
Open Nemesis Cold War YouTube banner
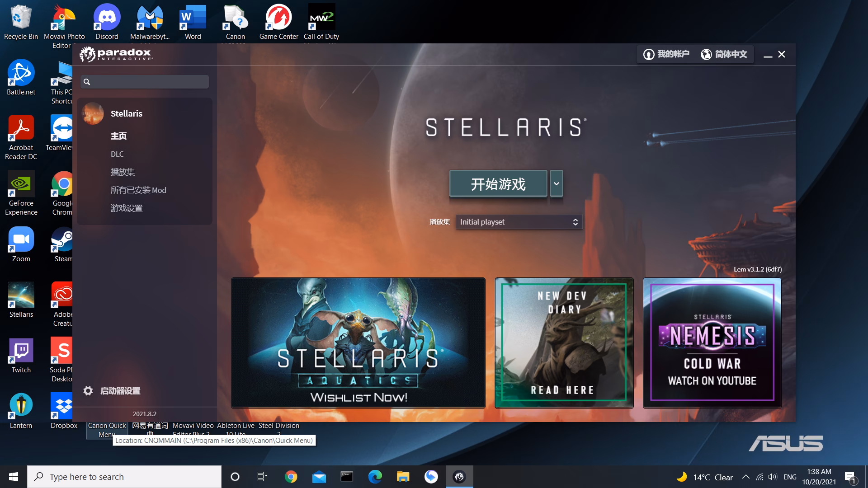click(x=712, y=343)
